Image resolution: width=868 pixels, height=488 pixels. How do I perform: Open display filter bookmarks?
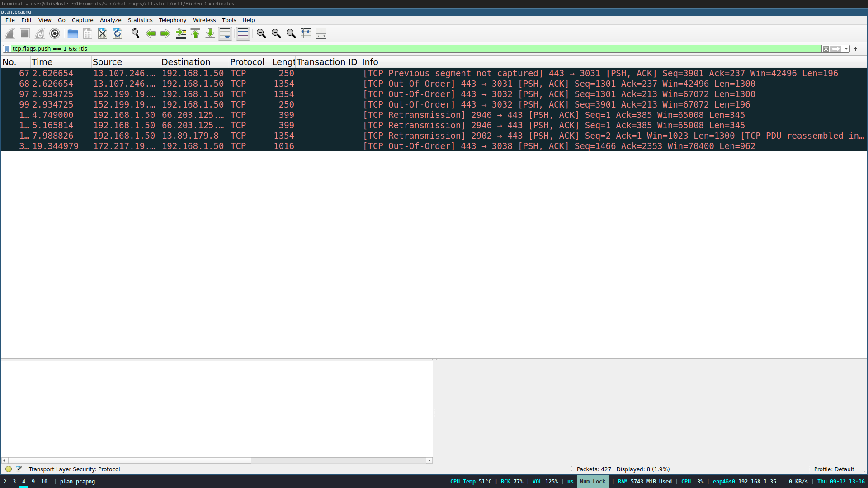point(7,49)
